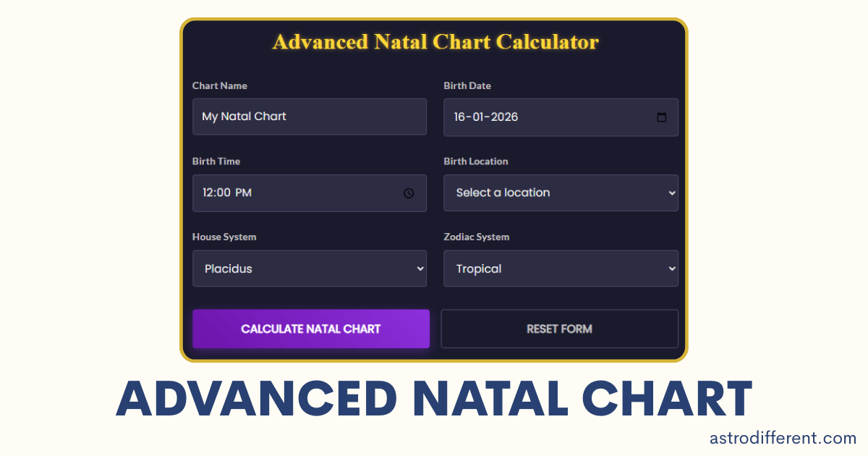Open the Zodiac System dropdown showing Tropical

(x=561, y=268)
